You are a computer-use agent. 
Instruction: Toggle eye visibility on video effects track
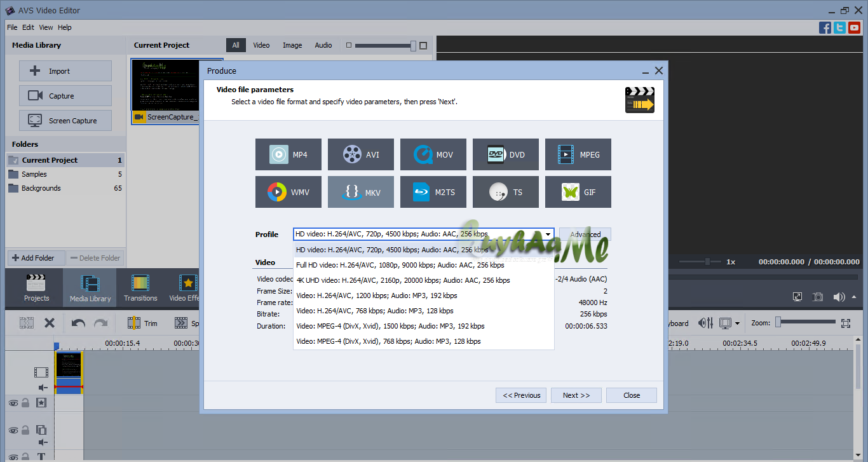coord(13,402)
